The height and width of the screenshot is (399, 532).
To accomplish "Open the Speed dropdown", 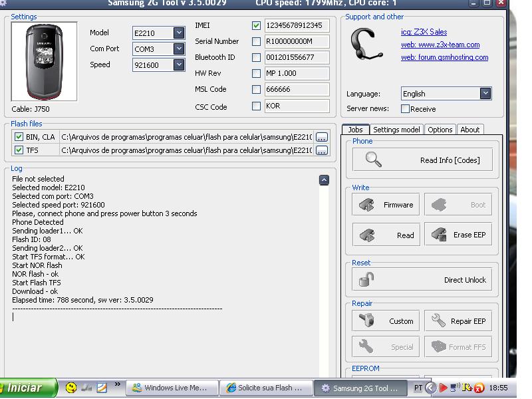I will (179, 65).
